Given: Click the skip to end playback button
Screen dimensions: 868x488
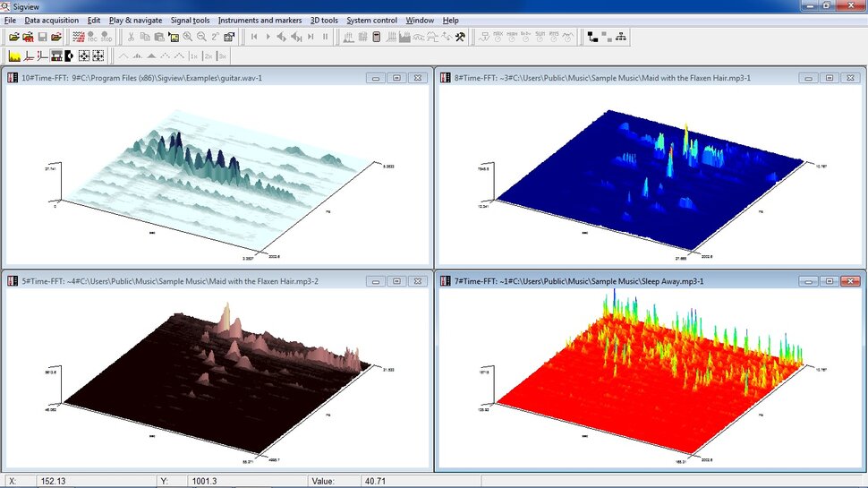Looking at the screenshot, I should click(311, 37).
